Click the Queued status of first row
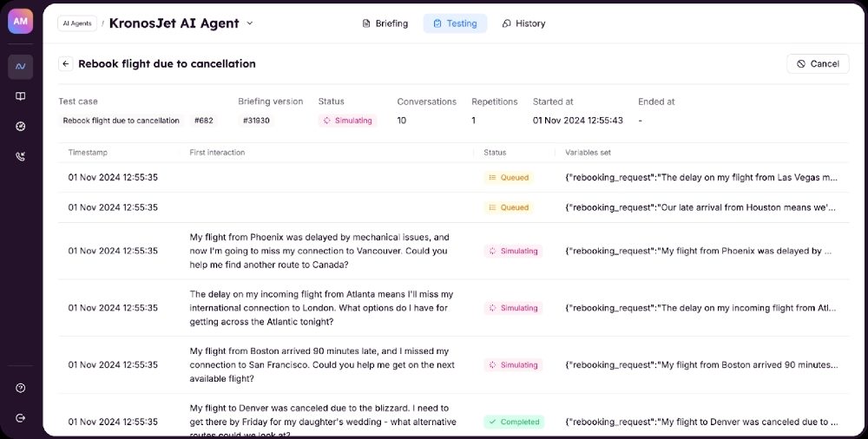868x439 pixels. tap(508, 177)
